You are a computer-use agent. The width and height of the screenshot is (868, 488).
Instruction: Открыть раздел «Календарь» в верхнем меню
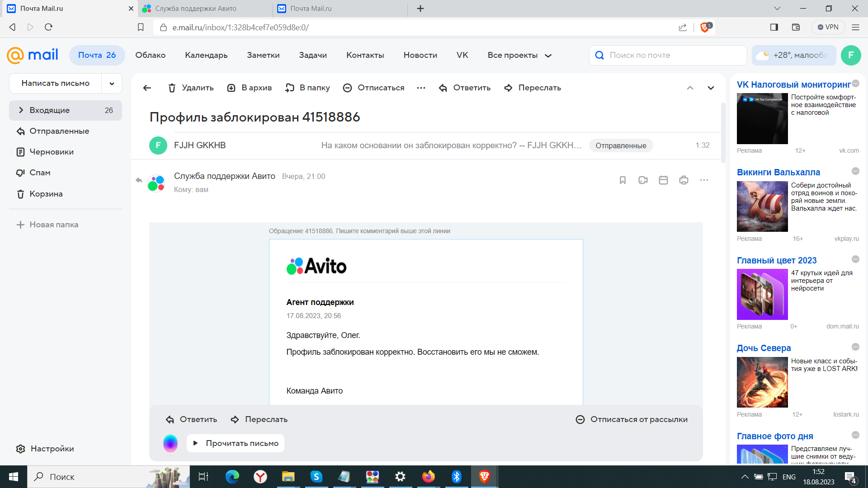(x=206, y=55)
